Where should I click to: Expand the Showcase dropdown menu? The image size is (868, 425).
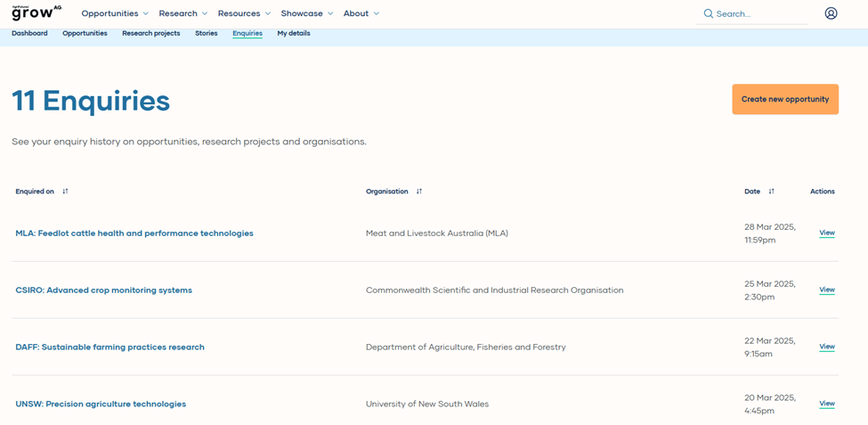point(307,13)
